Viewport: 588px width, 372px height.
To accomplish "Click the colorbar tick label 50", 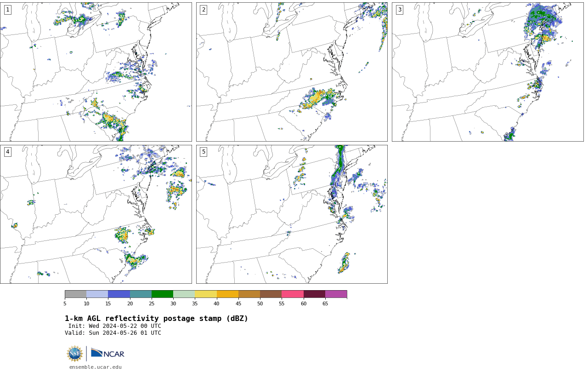I will 260,303.
